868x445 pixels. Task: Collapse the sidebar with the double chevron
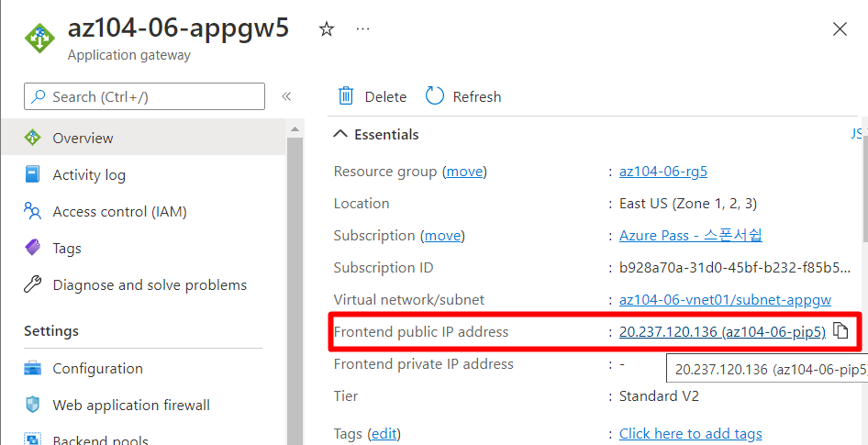pos(286,96)
